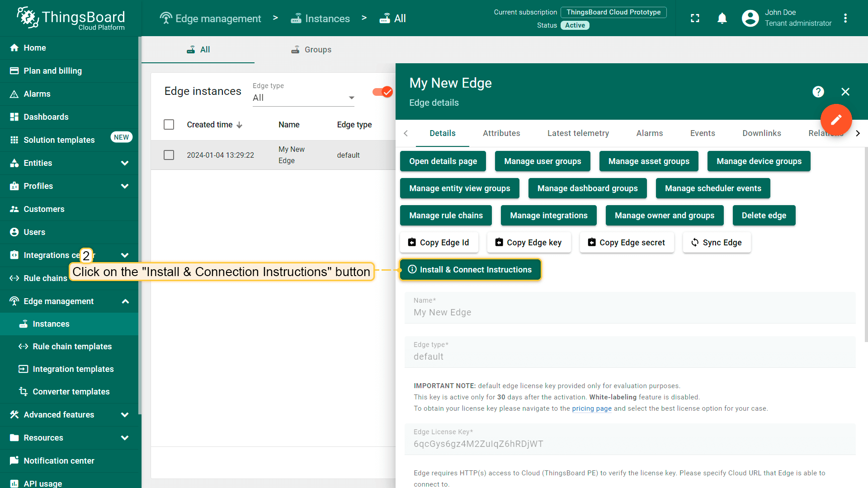Click Manage user groups button
This screenshot has width=868, height=488.
542,161
